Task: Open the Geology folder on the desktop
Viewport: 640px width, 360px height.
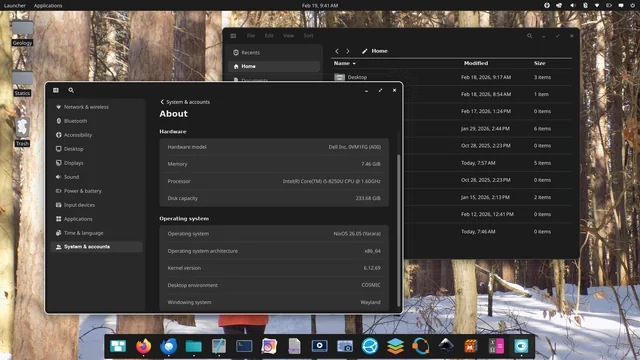Action: pyautogui.click(x=22, y=33)
